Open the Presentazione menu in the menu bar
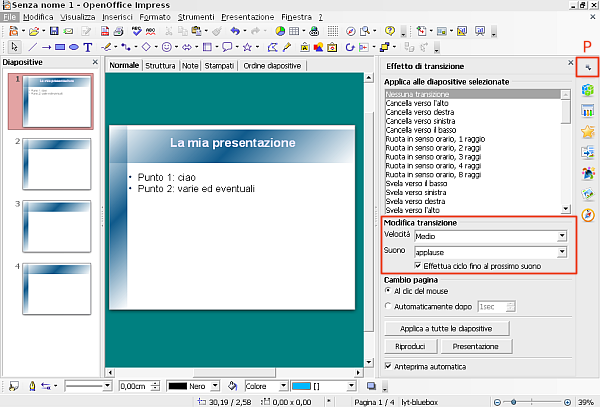The image size is (600, 408). pyautogui.click(x=245, y=18)
